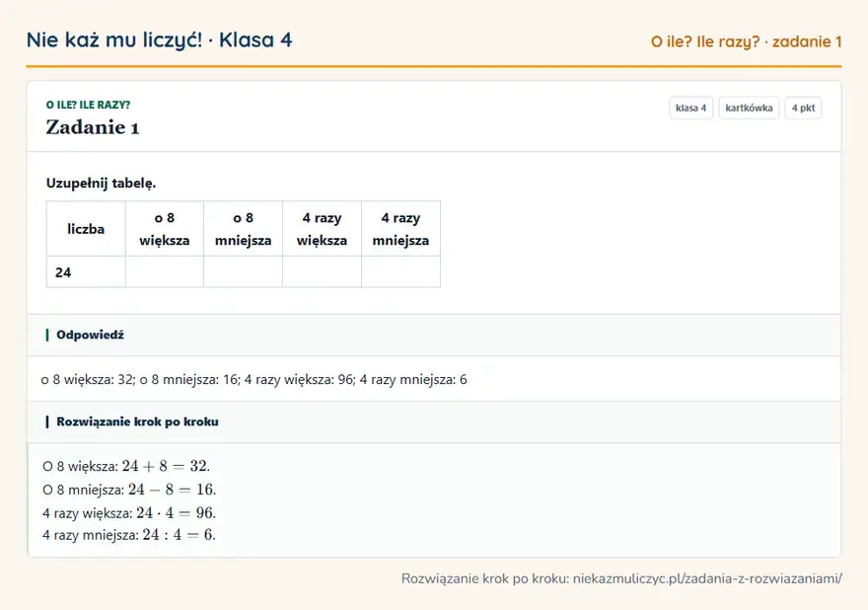Click the "4 razy większa" column header

click(323, 229)
